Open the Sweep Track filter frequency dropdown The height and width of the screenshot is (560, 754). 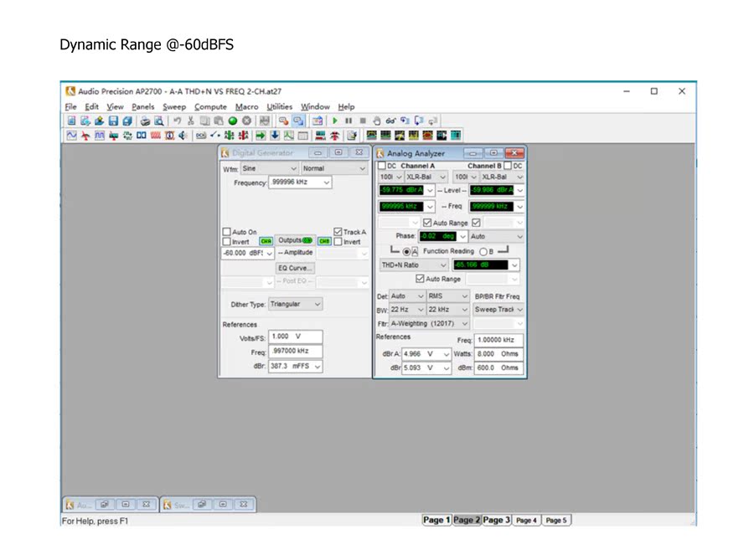click(x=498, y=310)
